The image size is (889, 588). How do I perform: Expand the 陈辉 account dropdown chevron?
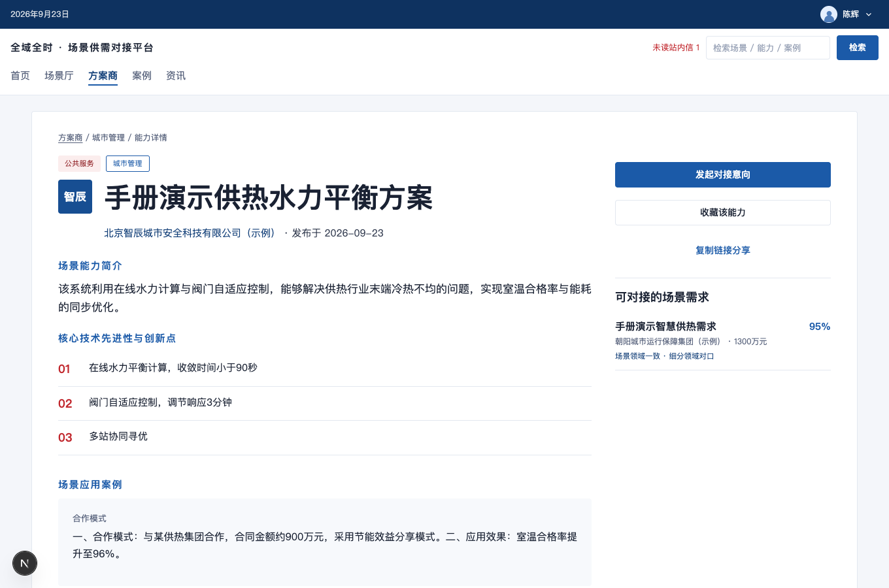(x=869, y=14)
